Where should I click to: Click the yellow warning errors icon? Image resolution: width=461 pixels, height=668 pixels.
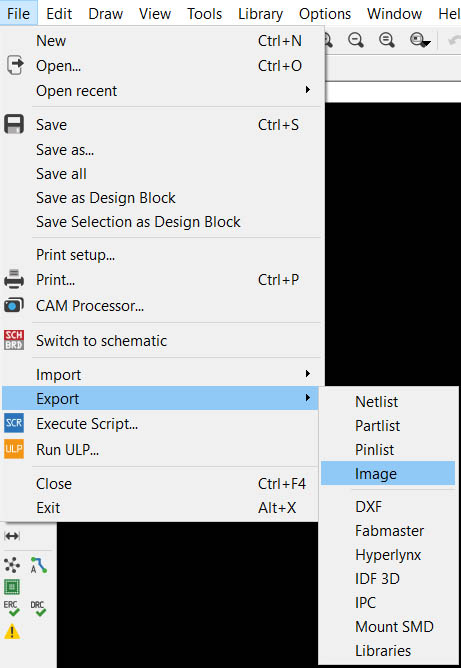[12, 631]
